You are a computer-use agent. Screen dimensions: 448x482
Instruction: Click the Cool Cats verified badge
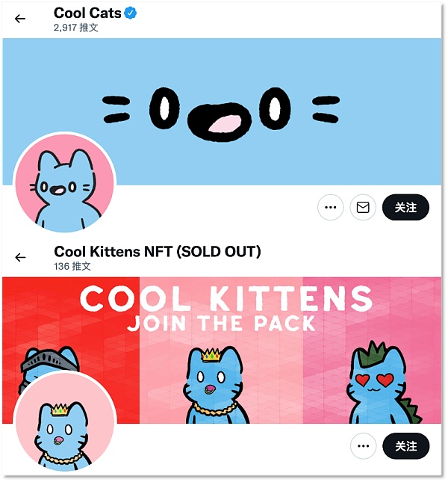click(x=131, y=13)
